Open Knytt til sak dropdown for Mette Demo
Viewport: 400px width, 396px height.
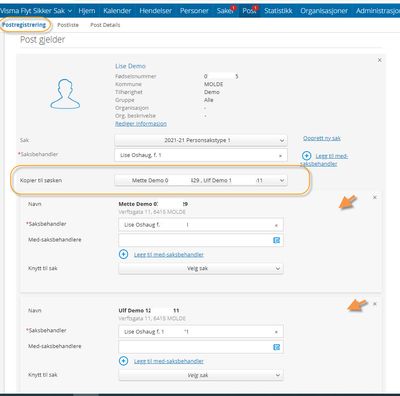pos(201,268)
